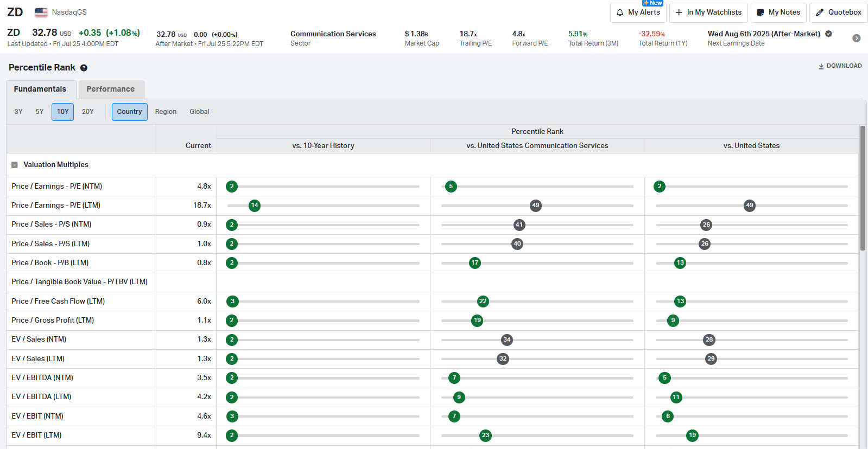Viewport: 868px width, 449px height.
Task: Click the P/E (NTM) sector percentile marker 5
Action: pyautogui.click(x=451, y=187)
